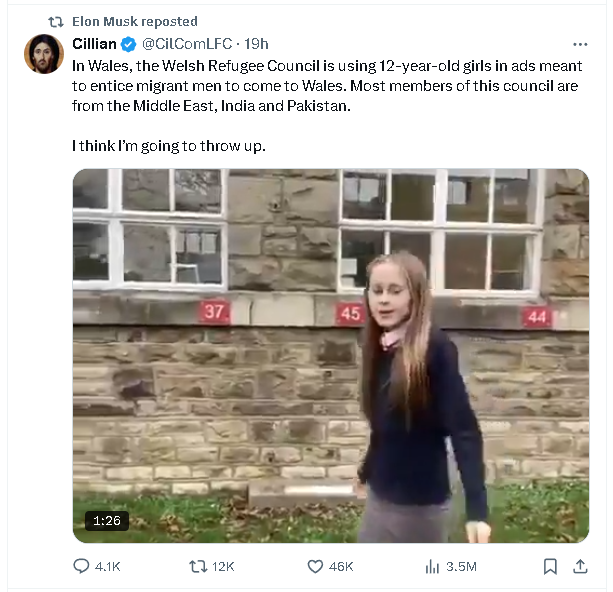Click the "Cillian" display name
Screen dimensions: 613x592
coord(94,44)
